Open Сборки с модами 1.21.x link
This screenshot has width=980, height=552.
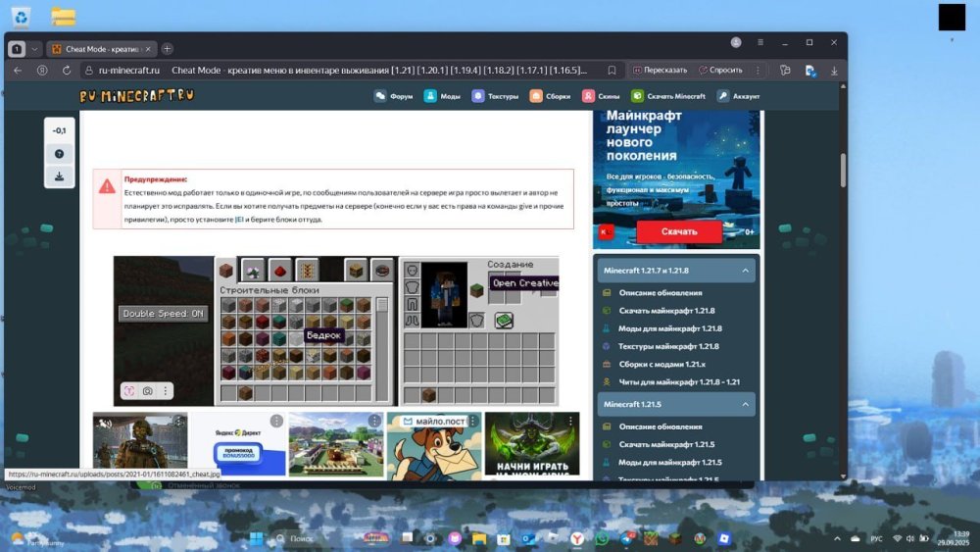pyautogui.click(x=661, y=364)
